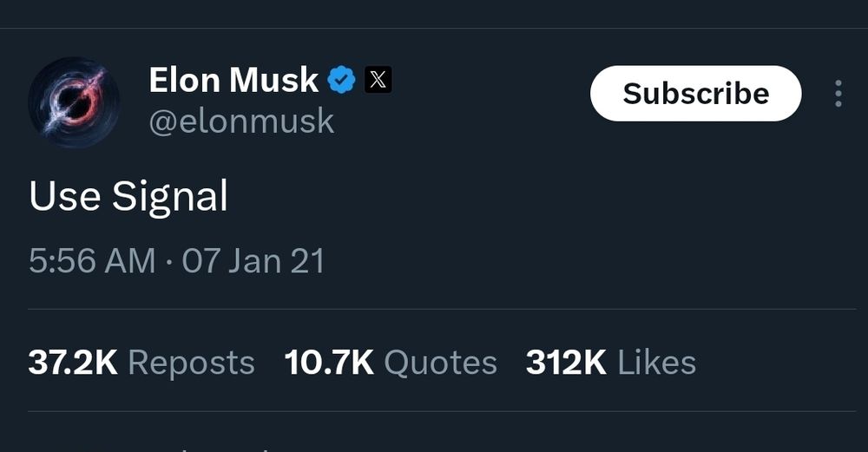Image resolution: width=868 pixels, height=452 pixels.
Task: Click the 312K like count
Action: (x=566, y=363)
